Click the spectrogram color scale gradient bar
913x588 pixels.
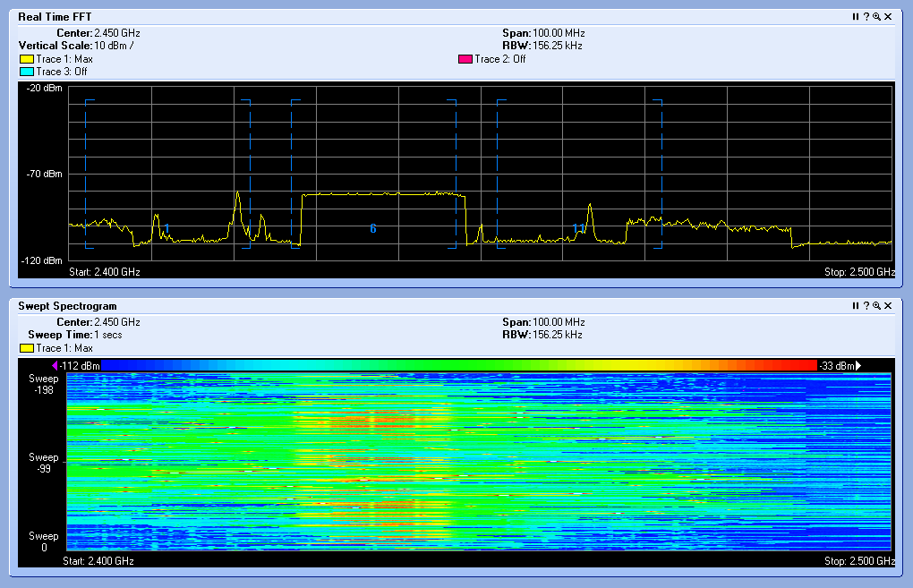pyautogui.click(x=459, y=365)
